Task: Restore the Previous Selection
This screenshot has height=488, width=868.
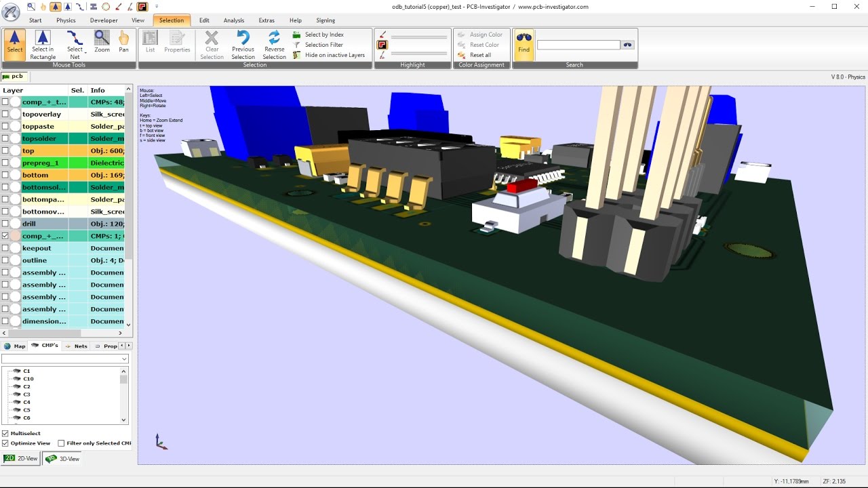Action: point(243,45)
